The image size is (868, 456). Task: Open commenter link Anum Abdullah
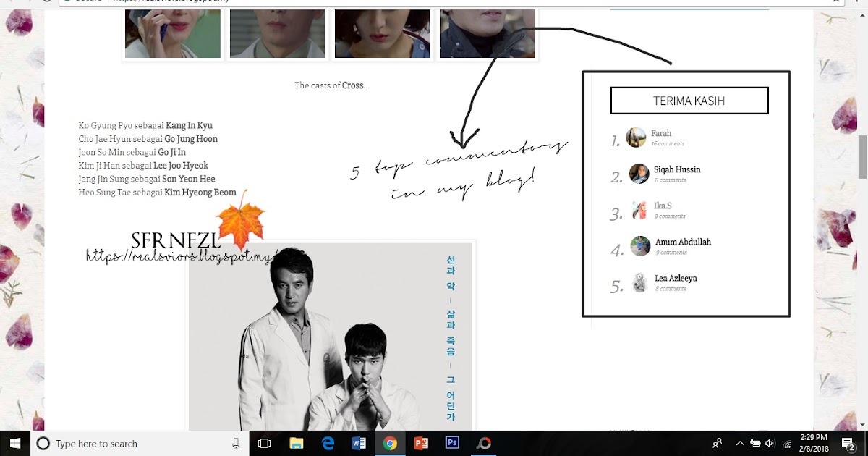click(x=684, y=242)
